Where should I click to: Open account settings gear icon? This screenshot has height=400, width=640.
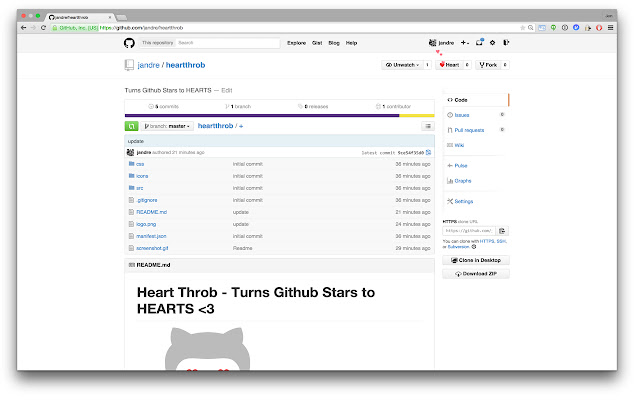pyautogui.click(x=493, y=42)
